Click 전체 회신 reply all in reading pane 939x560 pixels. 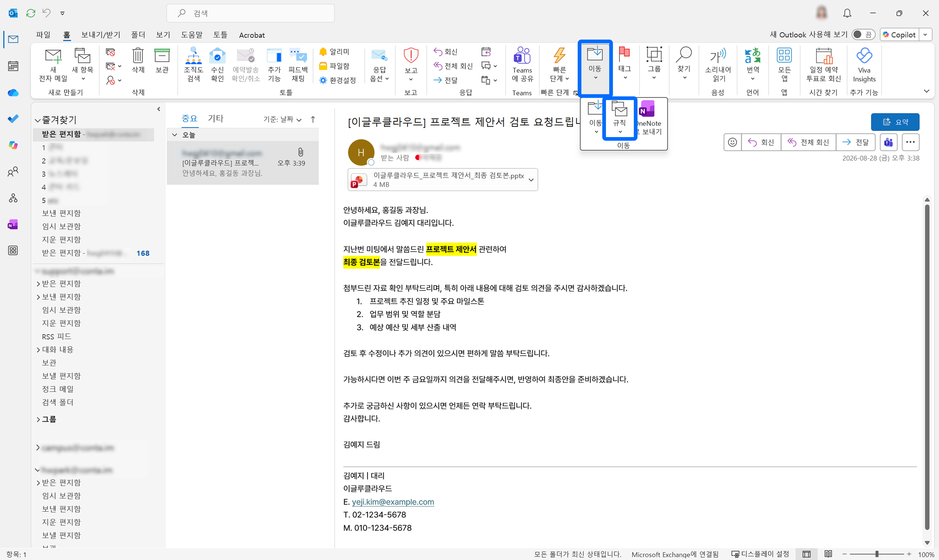click(808, 142)
